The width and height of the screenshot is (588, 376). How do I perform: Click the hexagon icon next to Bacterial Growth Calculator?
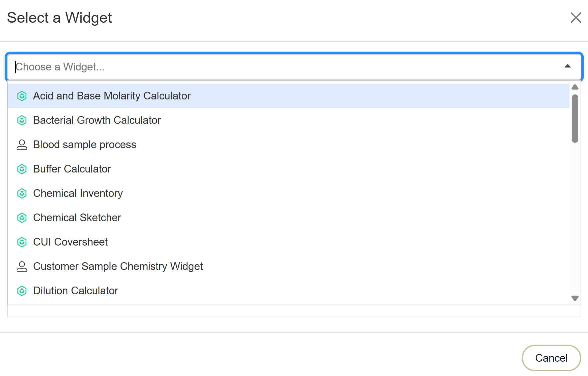tap(22, 120)
